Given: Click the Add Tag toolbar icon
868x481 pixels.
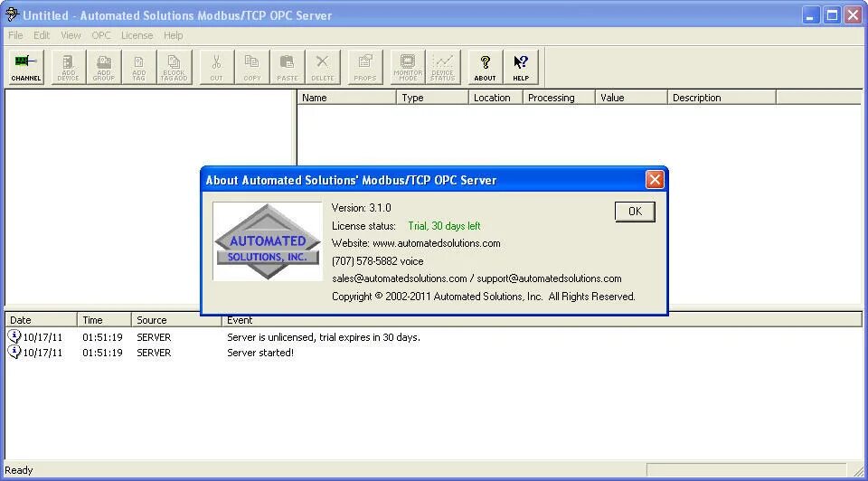Looking at the screenshot, I should click(x=139, y=67).
